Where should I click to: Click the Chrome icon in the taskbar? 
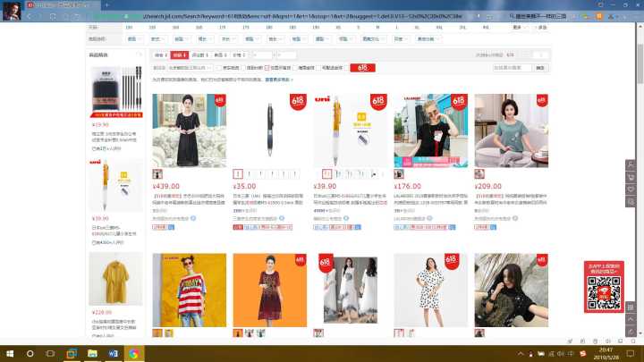point(133,353)
